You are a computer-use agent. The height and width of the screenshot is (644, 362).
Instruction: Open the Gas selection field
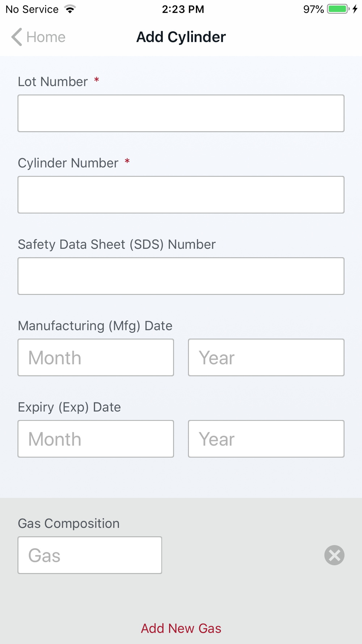point(90,555)
